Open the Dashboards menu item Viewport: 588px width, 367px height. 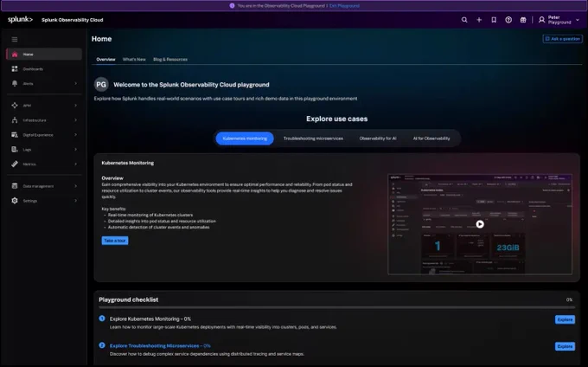pyautogui.click(x=44, y=69)
